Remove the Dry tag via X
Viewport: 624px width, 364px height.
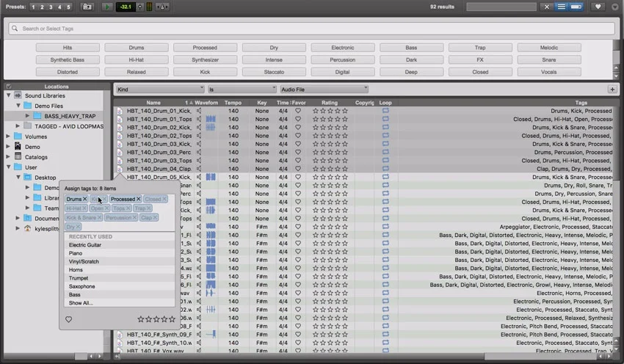point(78,227)
